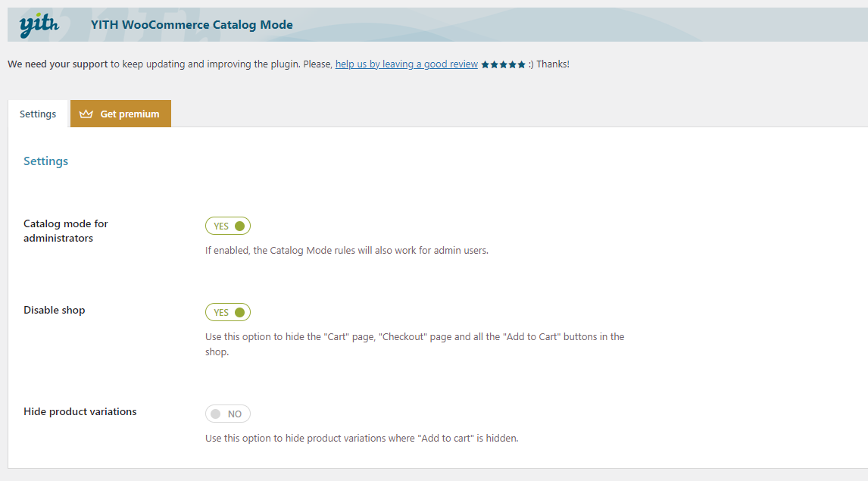Turn on the Hide product variations toggle
Screen dimensions: 868x481
(227, 414)
